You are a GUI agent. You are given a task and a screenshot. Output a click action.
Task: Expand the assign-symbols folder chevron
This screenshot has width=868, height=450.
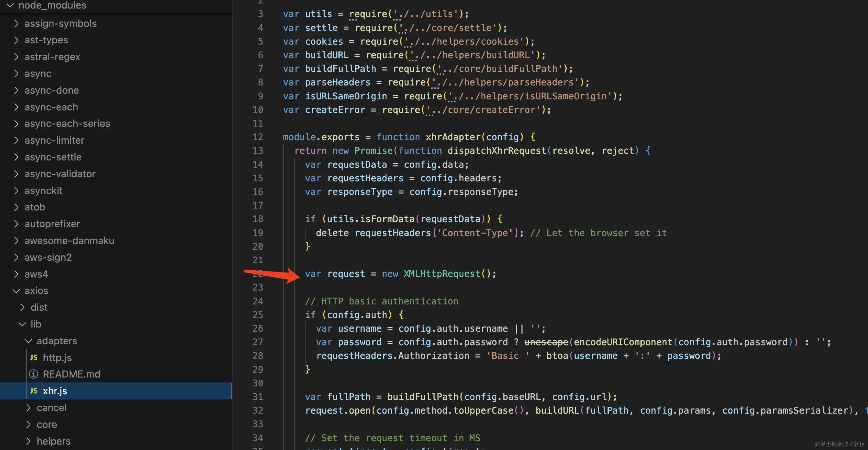pyautogui.click(x=16, y=23)
